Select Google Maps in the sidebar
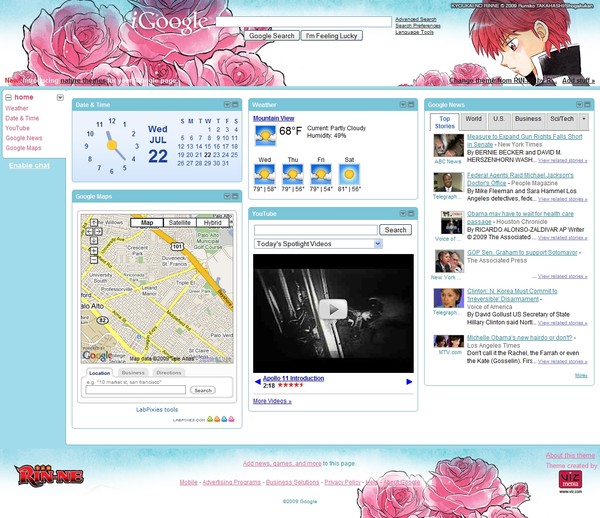Image resolution: width=600 pixels, height=518 pixels. coord(23,148)
